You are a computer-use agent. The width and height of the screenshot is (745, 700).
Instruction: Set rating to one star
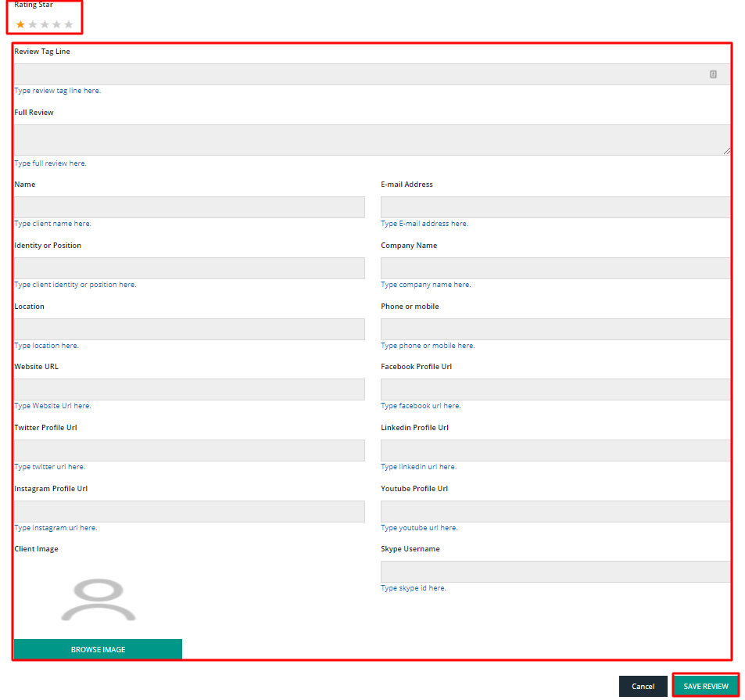20,25
